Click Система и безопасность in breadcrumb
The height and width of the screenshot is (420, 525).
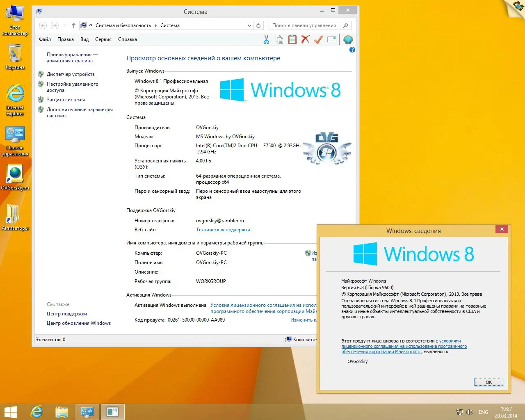pyautogui.click(x=123, y=25)
